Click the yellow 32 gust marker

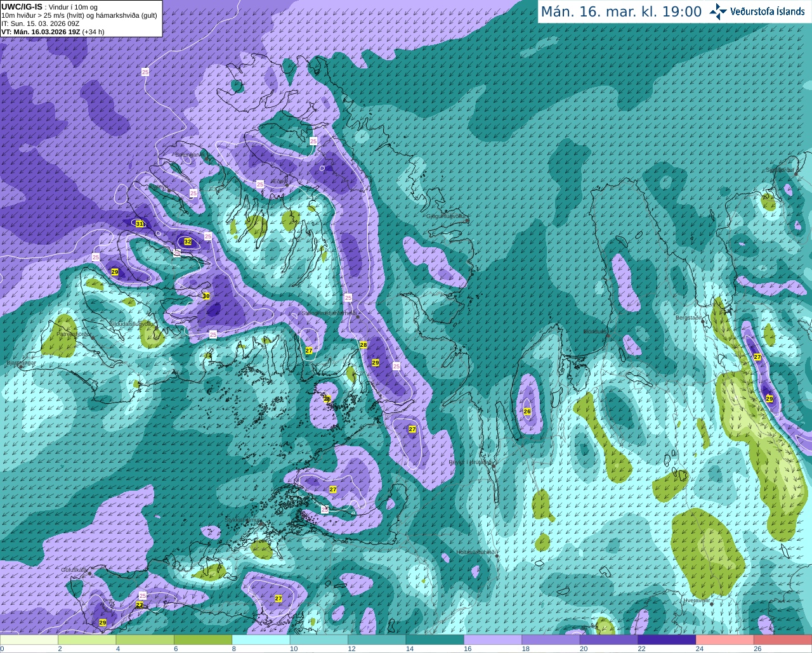[x=188, y=242]
